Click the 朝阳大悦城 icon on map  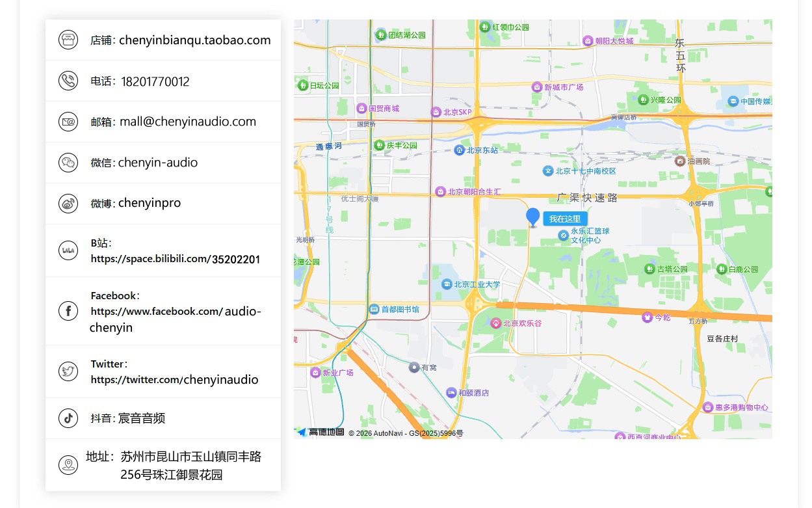click(x=588, y=41)
